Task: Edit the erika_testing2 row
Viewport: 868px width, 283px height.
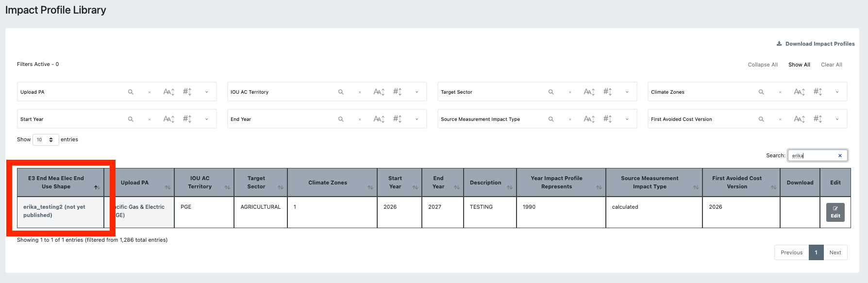Action: pos(835,212)
